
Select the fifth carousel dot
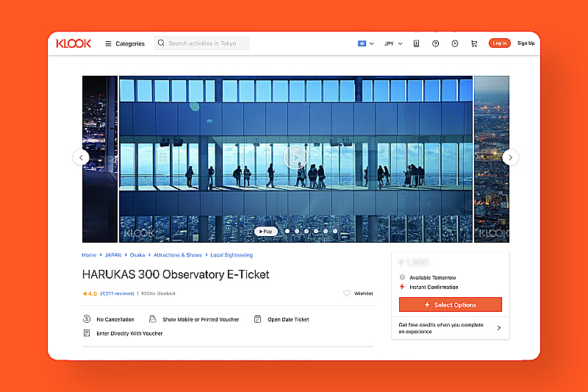(x=326, y=231)
